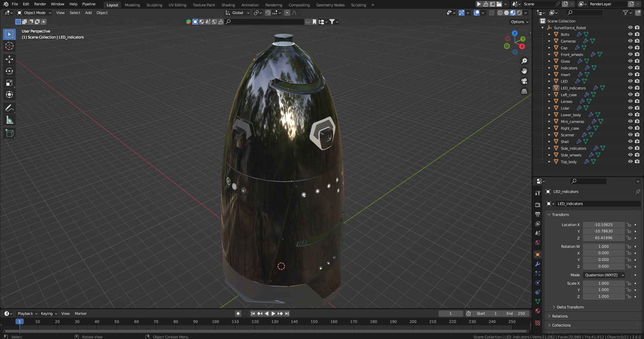
Task: Play the animation forward
Action: click(273, 314)
